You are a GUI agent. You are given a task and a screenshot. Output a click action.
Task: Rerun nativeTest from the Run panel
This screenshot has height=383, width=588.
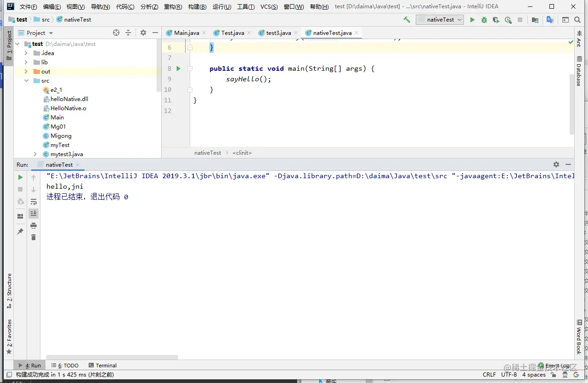[20, 177]
